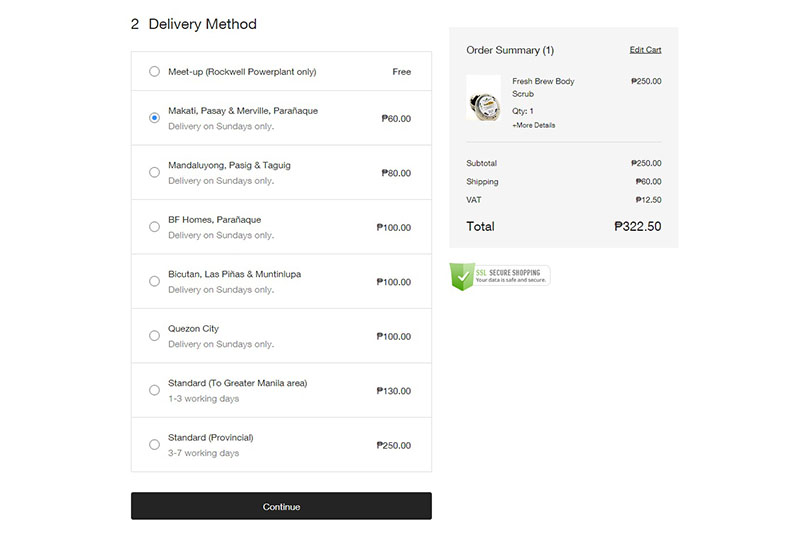The image size is (800, 534).
Task: Click the ₱100.00 price in the BF Homes row
Action: tap(393, 227)
